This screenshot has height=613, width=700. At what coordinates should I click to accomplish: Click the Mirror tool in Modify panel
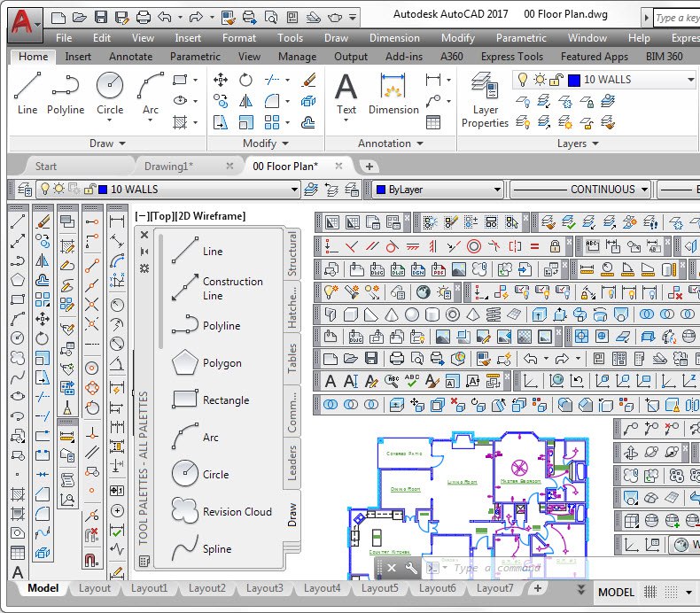coord(245,101)
